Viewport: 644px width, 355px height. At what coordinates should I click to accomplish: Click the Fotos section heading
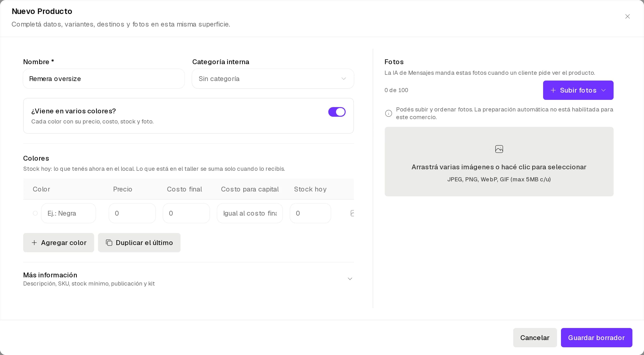point(394,62)
